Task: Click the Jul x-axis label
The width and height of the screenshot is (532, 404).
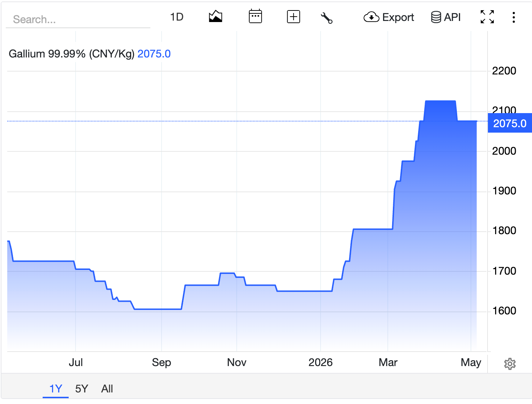Action: [76, 362]
